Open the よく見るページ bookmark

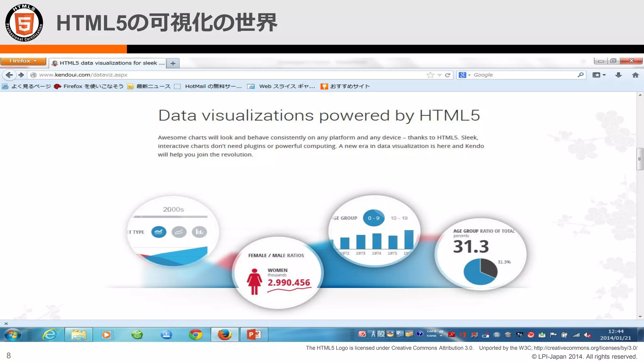(26, 86)
